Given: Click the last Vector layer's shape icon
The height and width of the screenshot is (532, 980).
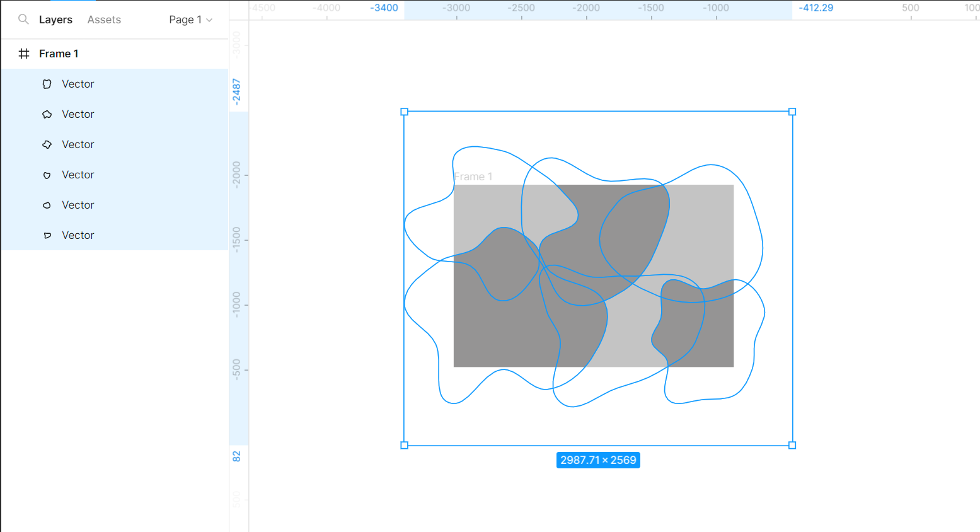Looking at the screenshot, I should point(47,236).
